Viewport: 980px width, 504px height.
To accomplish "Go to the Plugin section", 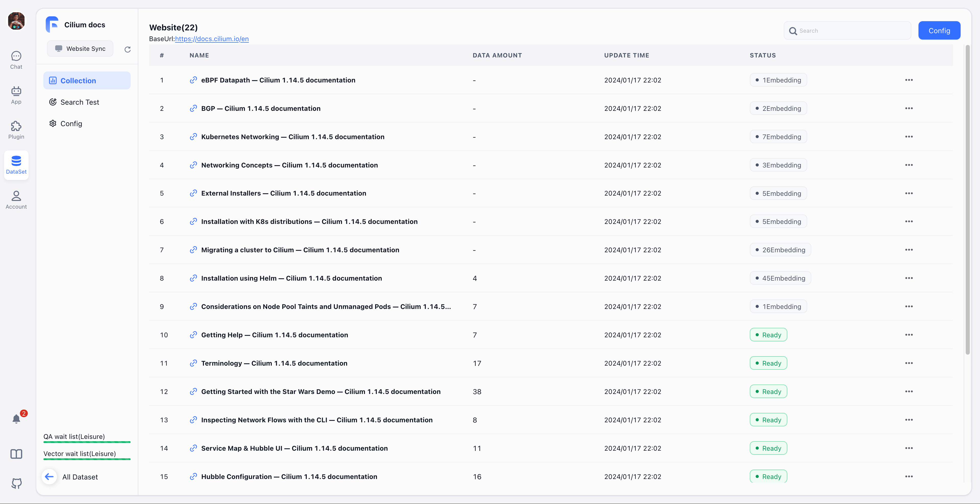I will pyautogui.click(x=16, y=130).
